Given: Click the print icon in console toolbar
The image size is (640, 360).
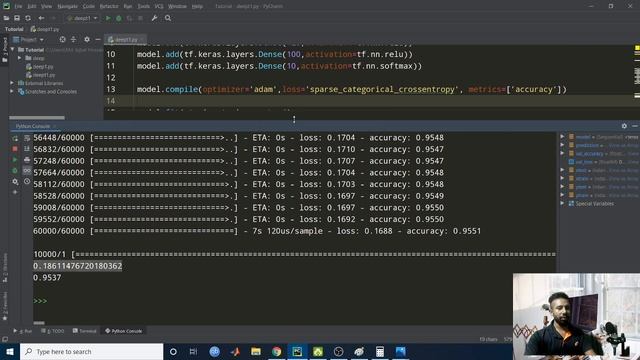Looking at the screenshot, I should (27, 160).
